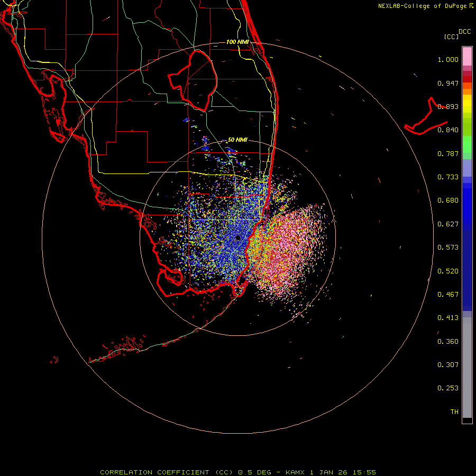
Task: Select the 0.520 scale value
Action: coord(448,271)
